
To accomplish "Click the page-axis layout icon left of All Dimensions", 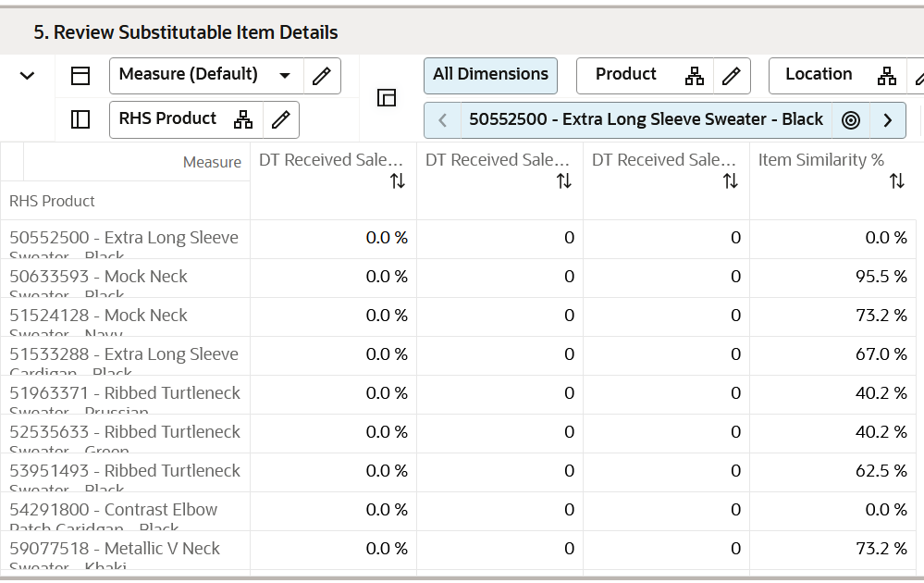I will click(387, 97).
